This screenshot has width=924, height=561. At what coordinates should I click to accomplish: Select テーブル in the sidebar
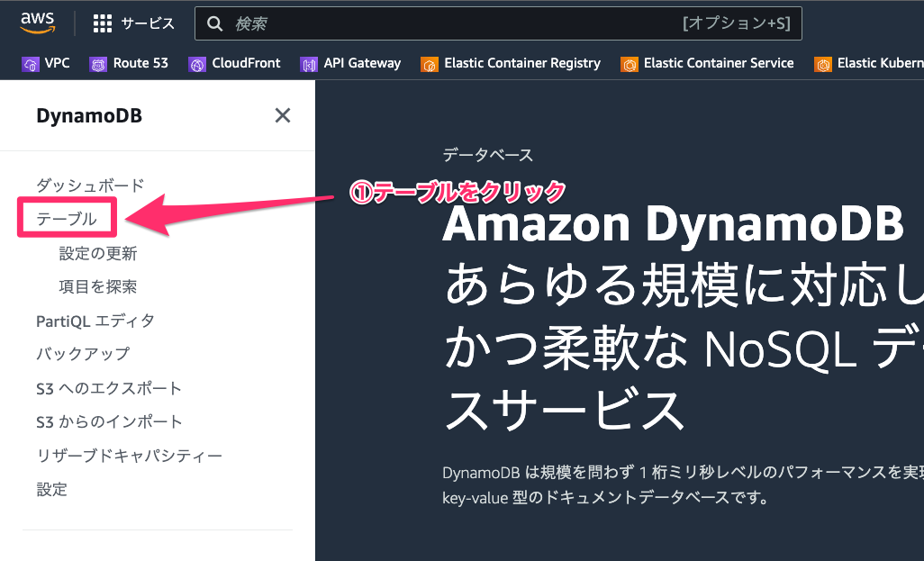tap(67, 219)
